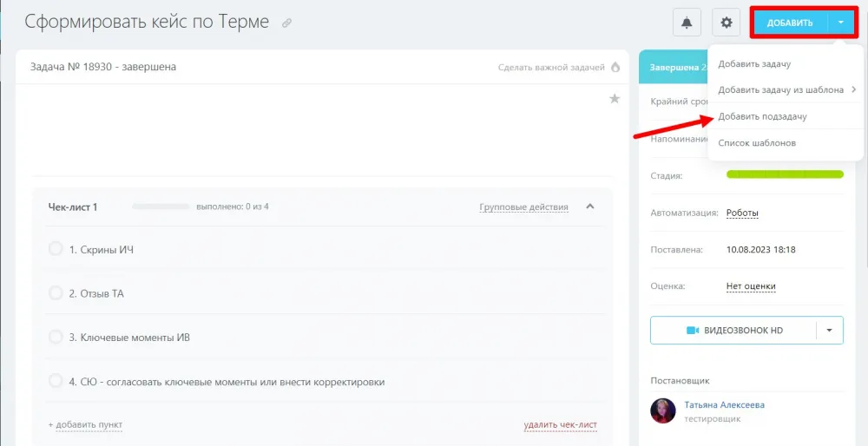
Task: Click the Чек-лист 1 title
Action: coord(73,207)
